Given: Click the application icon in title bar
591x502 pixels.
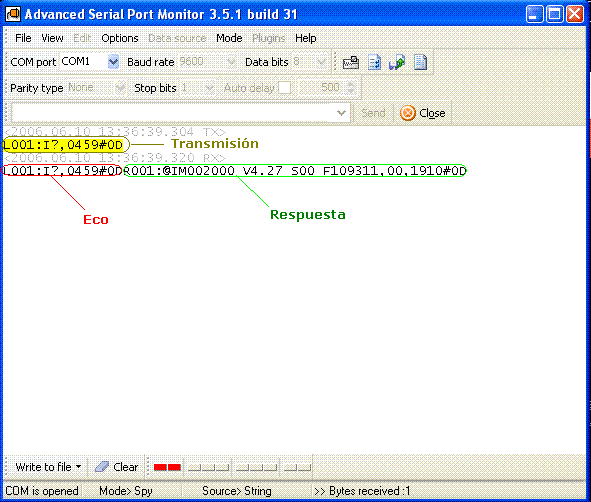Looking at the screenshot, I should (13, 14).
